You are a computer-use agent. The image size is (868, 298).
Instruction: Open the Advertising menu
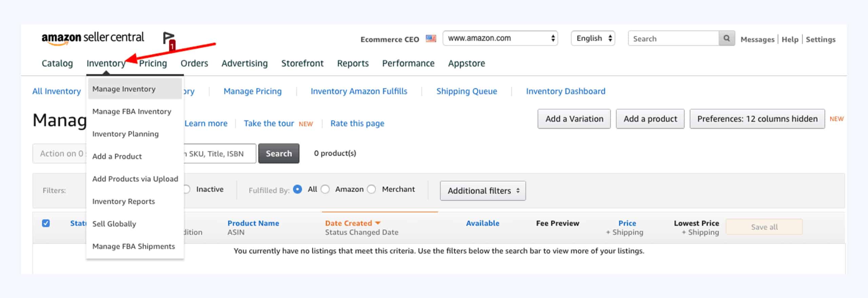click(244, 63)
